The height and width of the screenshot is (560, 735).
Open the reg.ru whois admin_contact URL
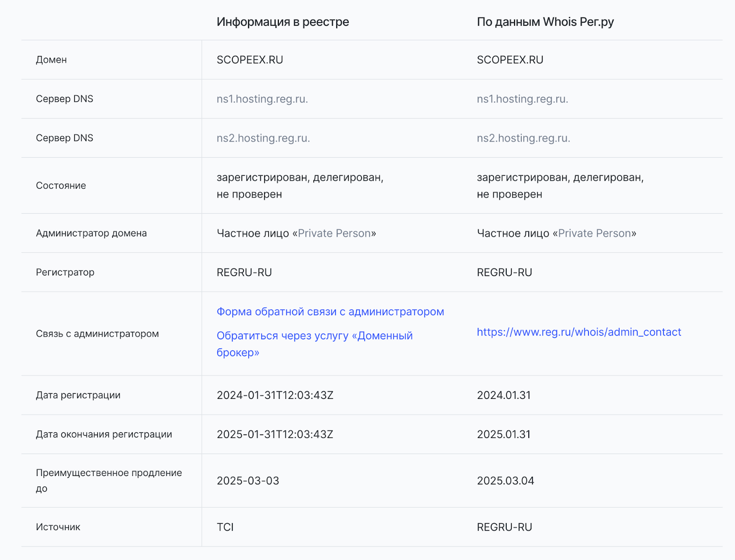point(579,332)
